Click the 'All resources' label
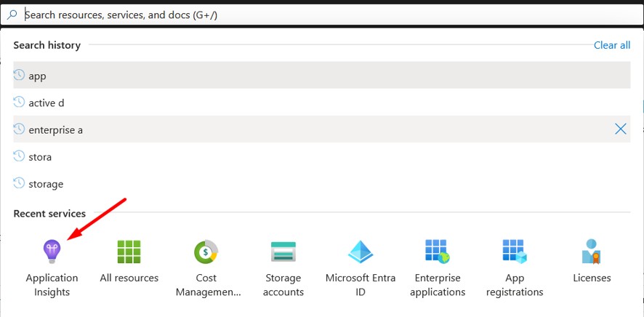Screen dimensions: 644x317 (129, 278)
